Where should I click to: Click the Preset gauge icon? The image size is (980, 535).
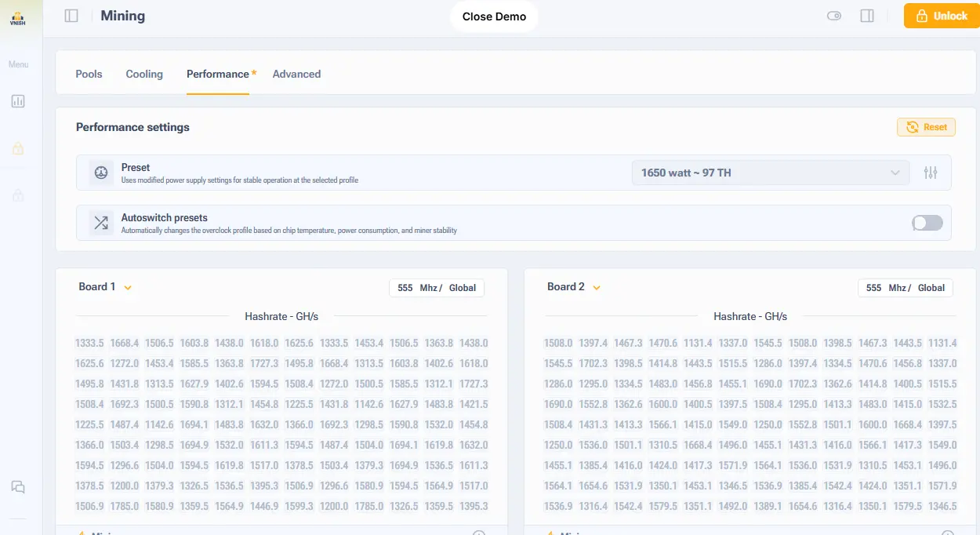click(x=101, y=173)
